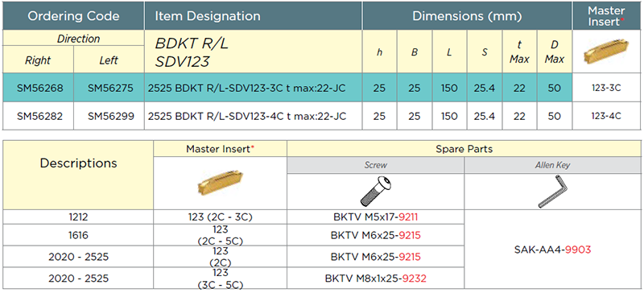This screenshot has height=293, width=644.
Task: Click the SAK-AA4-9903 Allen key code
Action: point(553,249)
